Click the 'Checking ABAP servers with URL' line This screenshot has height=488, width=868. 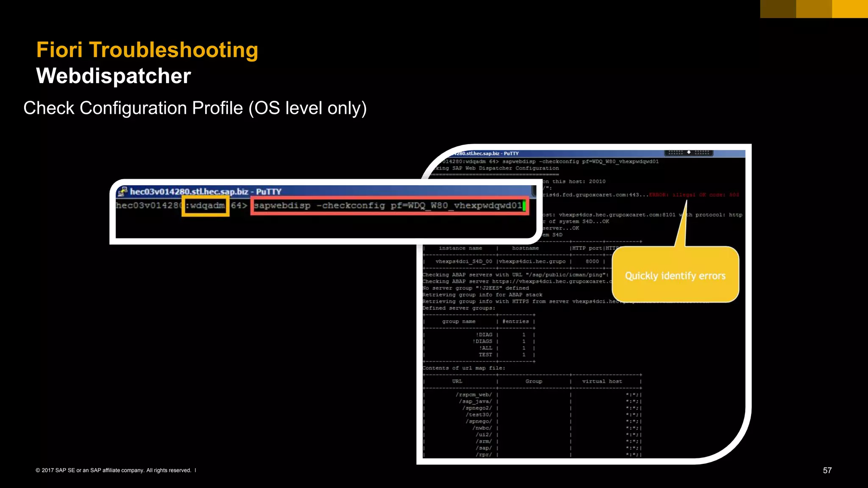click(x=515, y=275)
